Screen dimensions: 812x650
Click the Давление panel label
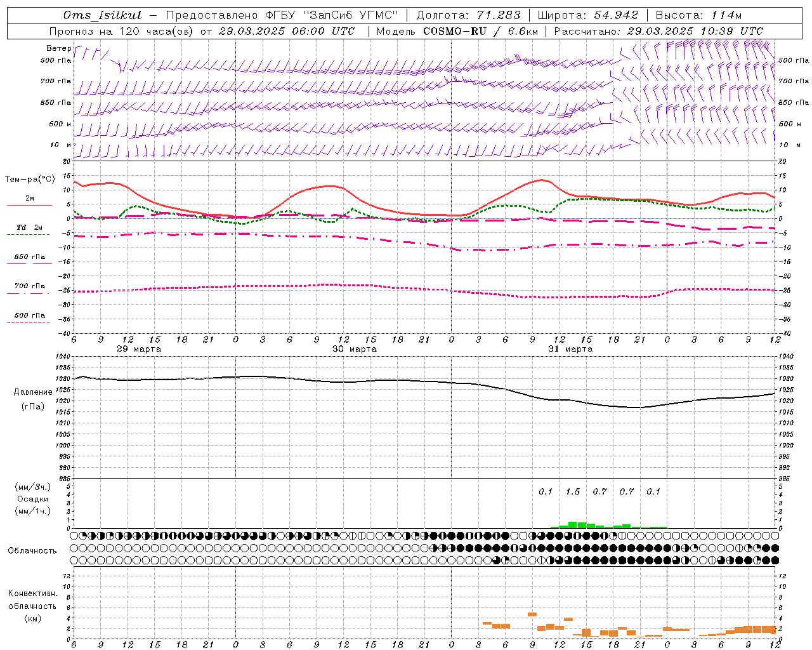33,392
